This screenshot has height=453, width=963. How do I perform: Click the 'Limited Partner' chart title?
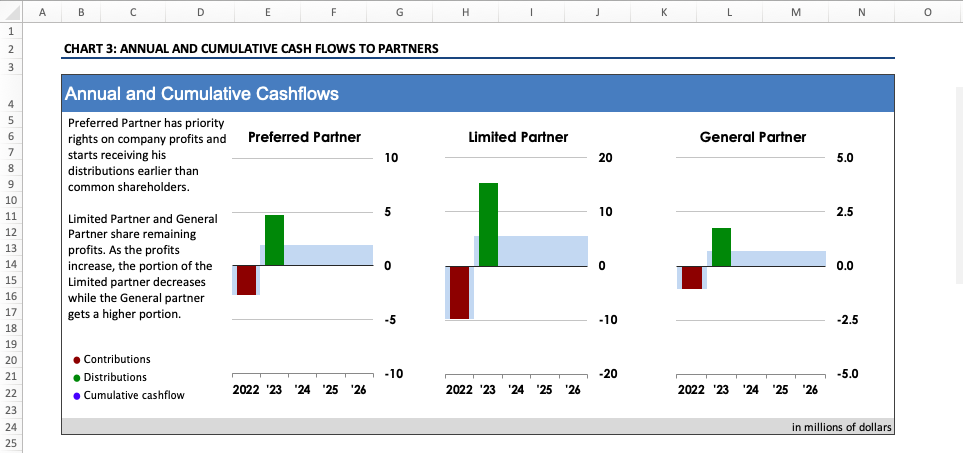518,137
